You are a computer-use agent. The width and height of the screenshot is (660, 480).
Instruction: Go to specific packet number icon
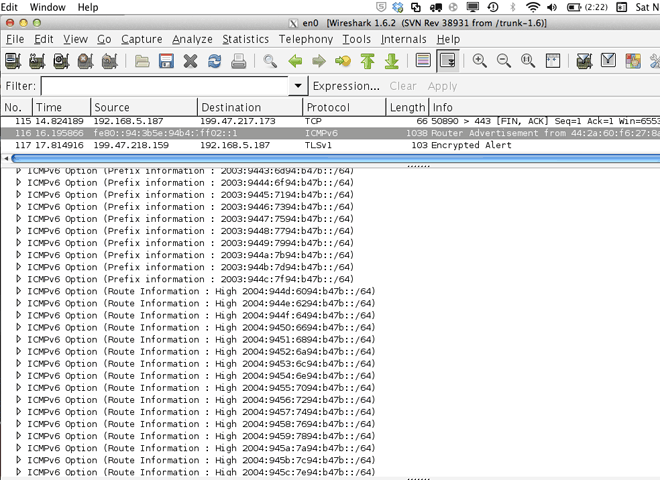(x=343, y=61)
